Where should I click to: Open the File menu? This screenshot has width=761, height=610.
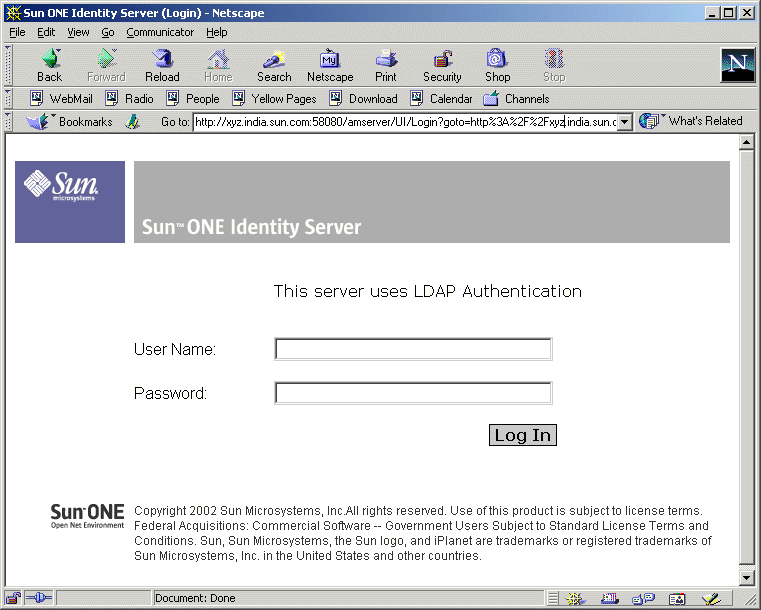(17, 32)
